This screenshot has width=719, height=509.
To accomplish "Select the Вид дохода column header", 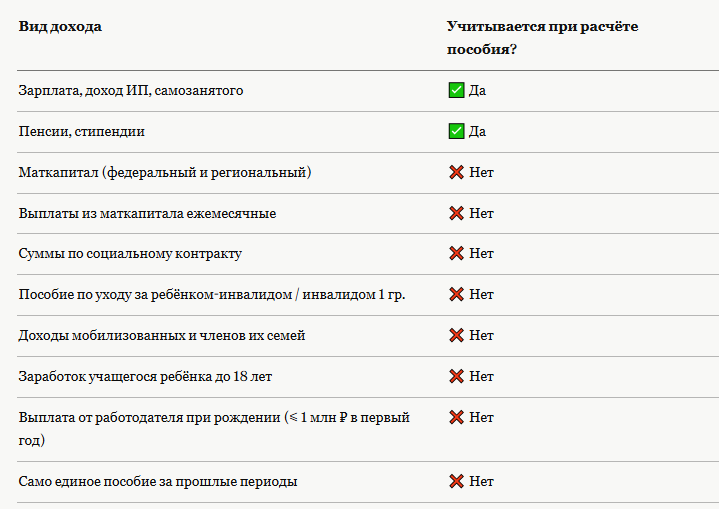I will (60, 27).
